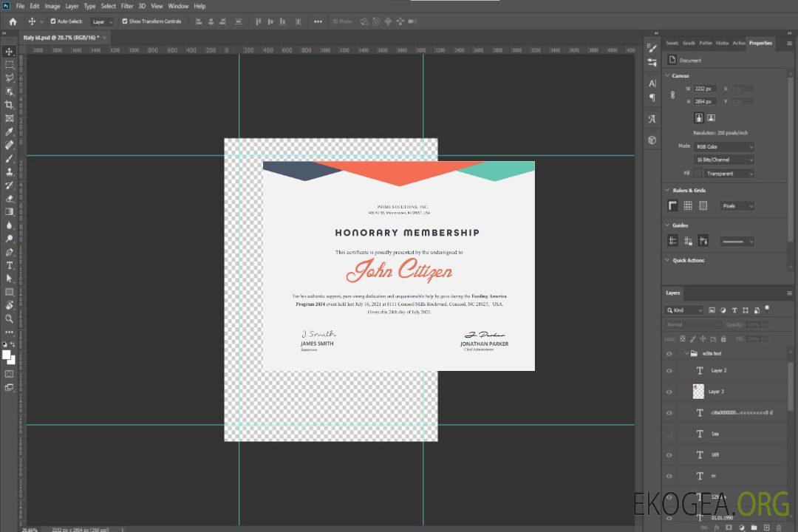Hide the '169' text layer
Screen dimensions: 798x532
point(669,455)
